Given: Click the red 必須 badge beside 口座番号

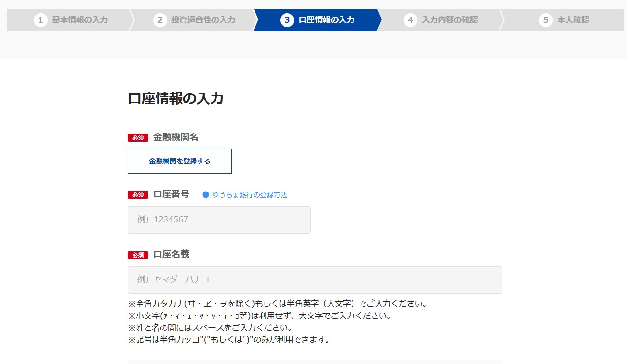Looking at the screenshot, I should pos(138,194).
